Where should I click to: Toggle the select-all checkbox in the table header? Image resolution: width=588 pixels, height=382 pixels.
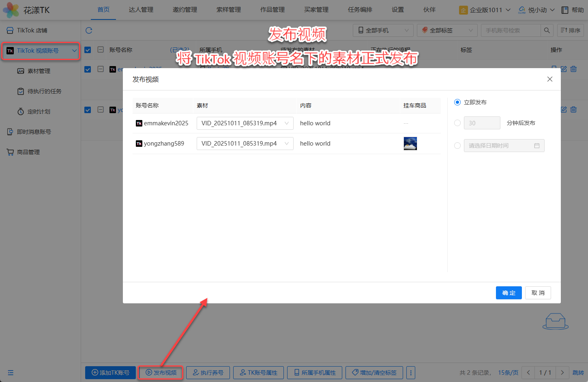88,50
